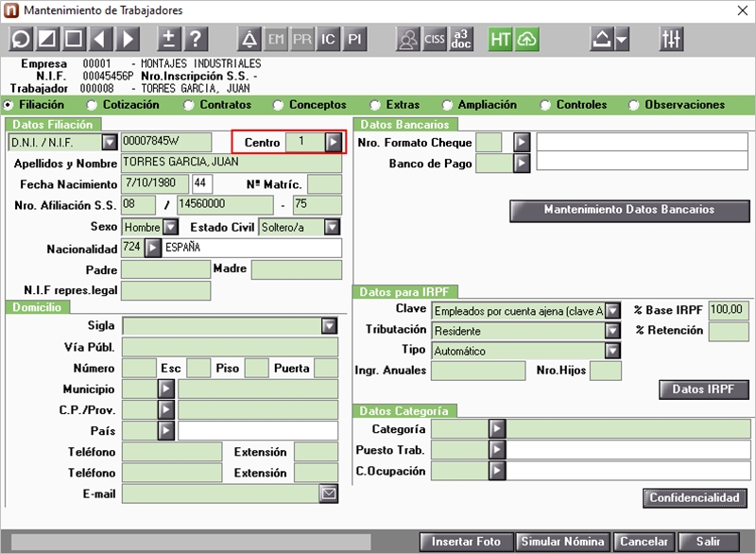The width and height of the screenshot is (756, 554).
Task: Select the Contratos radio button
Action: tap(188, 105)
